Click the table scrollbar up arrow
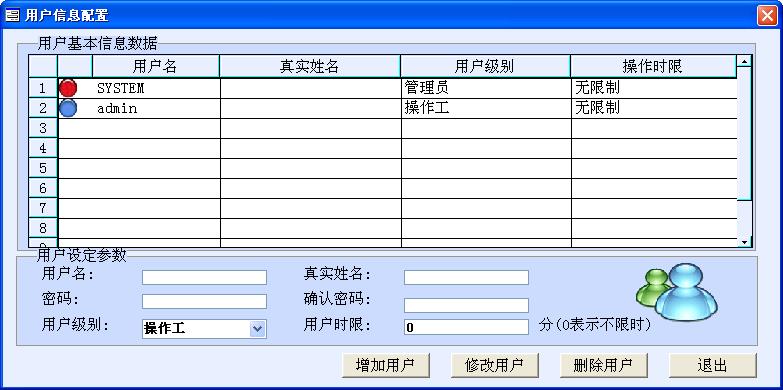783x390 pixels. (x=745, y=61)
